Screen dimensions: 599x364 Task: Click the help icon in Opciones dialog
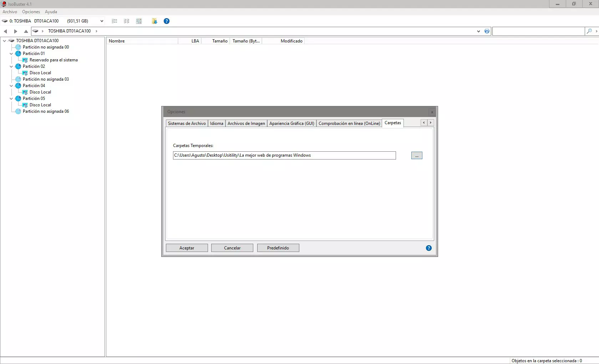click(x=428, y=248)
